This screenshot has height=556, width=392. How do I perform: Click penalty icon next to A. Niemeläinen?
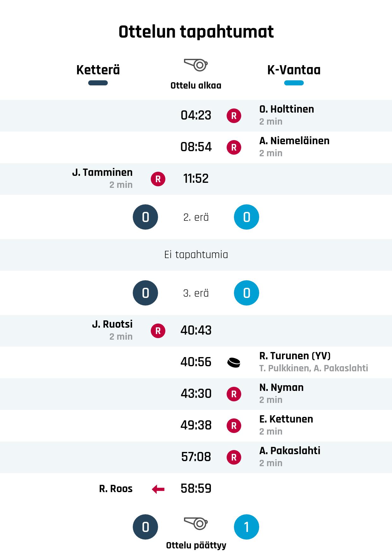click(234, 147)
